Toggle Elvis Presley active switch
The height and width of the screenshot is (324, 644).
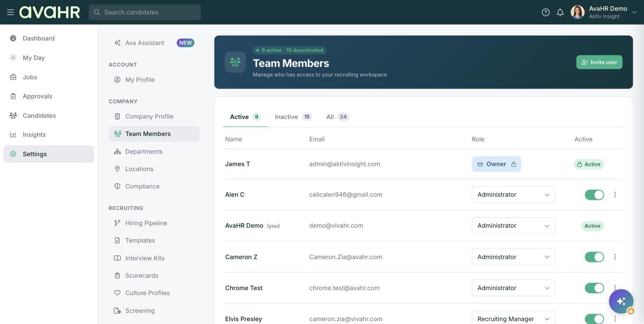pos(594,319)
